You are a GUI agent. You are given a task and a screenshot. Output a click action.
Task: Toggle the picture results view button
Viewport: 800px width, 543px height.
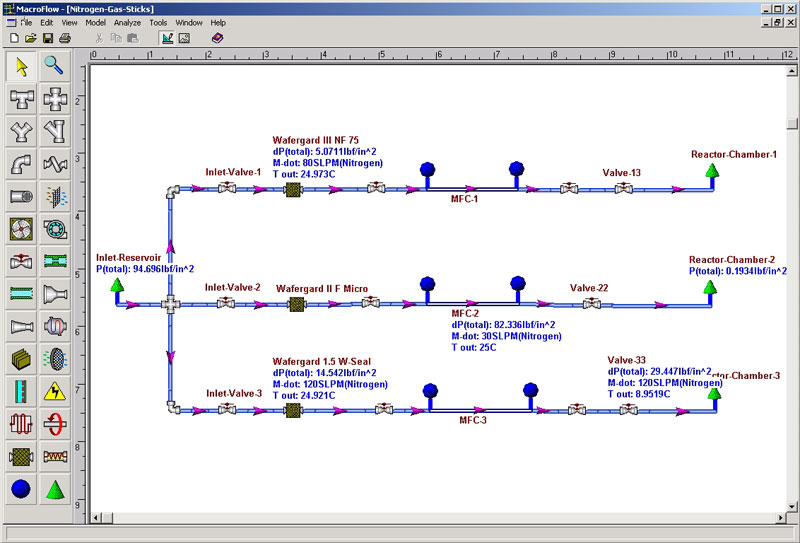click(184, 38)
